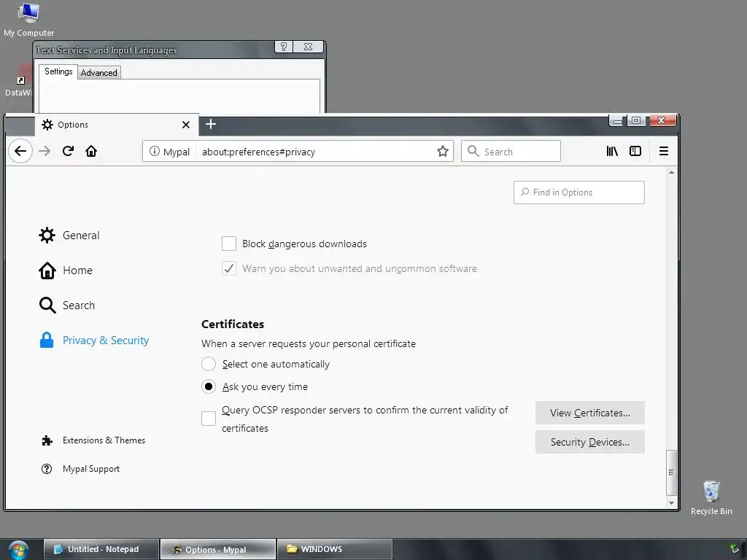Switch to Advanced tab in Text Services dialog
The height and width of the screenshot is (560, 747).
[x=98, y=72]
